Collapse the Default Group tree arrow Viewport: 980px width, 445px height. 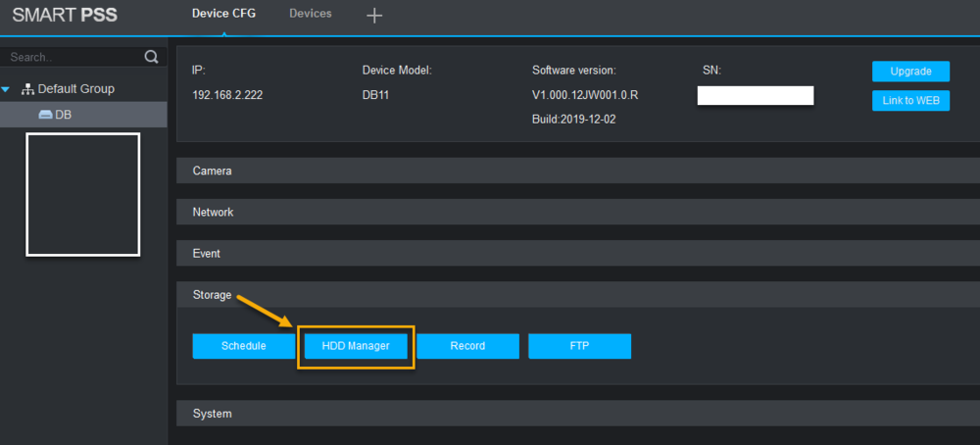pos(6,89)
